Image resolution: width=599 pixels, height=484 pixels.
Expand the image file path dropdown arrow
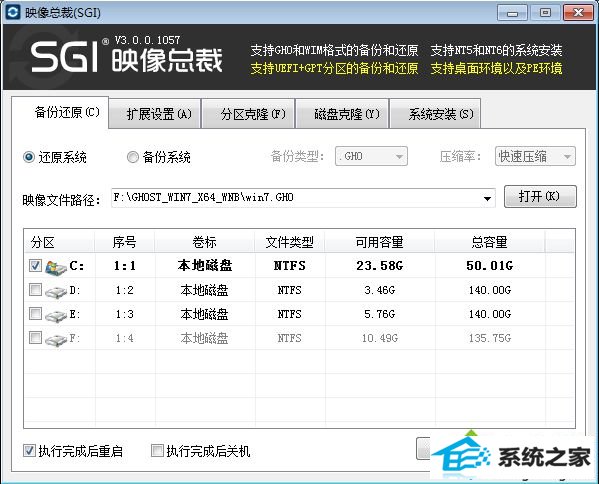[487, 198]
